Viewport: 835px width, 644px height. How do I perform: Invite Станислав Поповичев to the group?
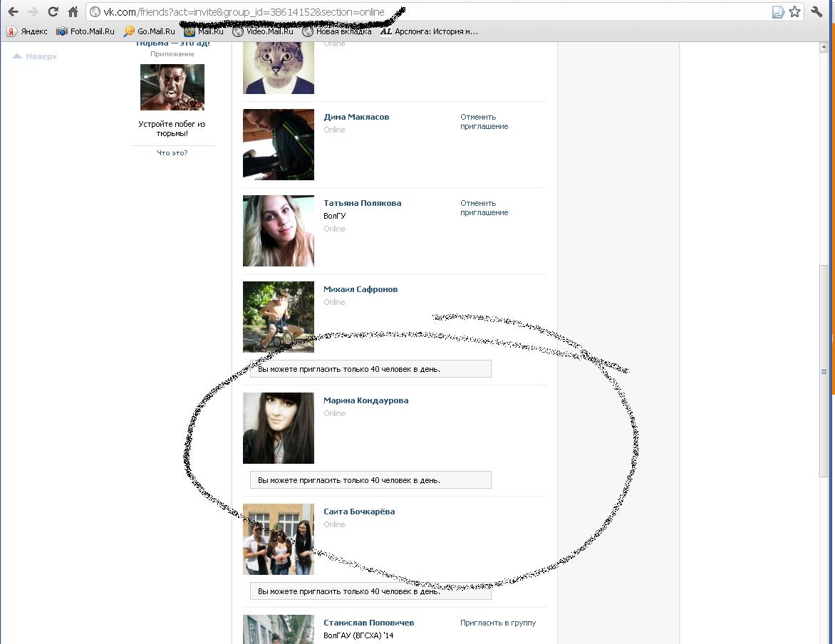(x=498, y=623)
